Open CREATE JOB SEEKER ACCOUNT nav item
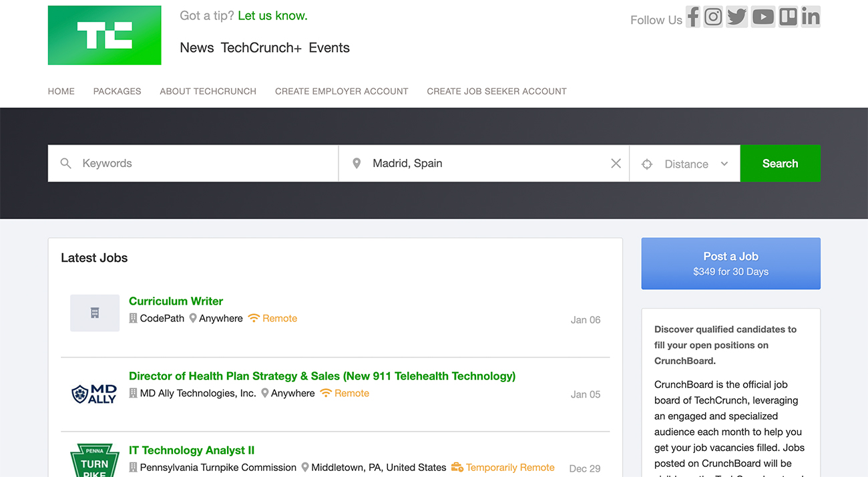This screenshot has width=868, height=477. pyautogui.click(x=497, y=91)
